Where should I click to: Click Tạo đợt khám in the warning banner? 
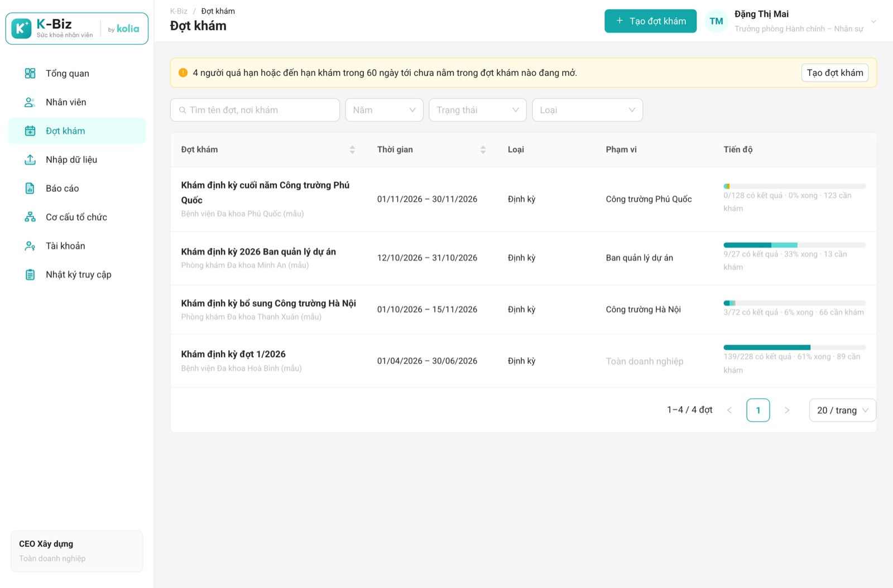835,73
